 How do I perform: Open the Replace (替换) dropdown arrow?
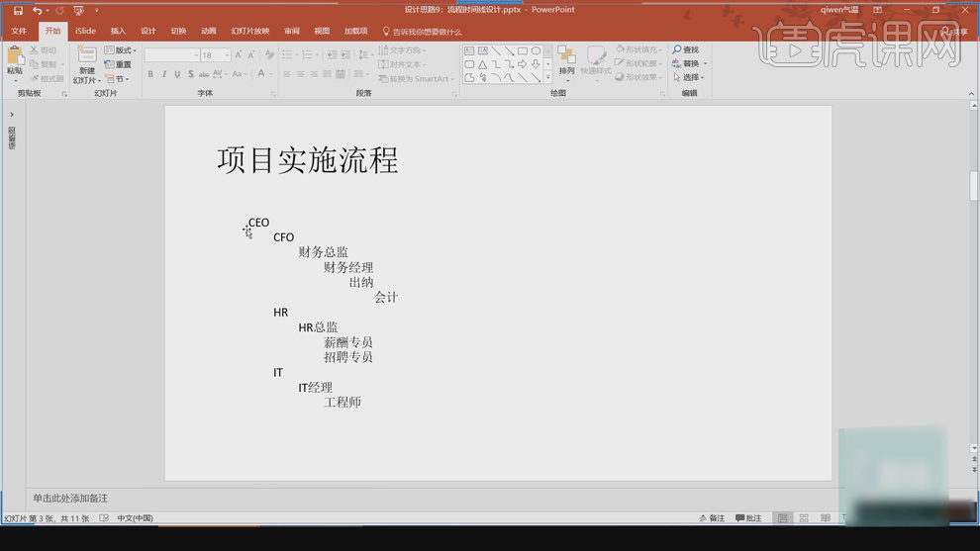coord(705,63)
